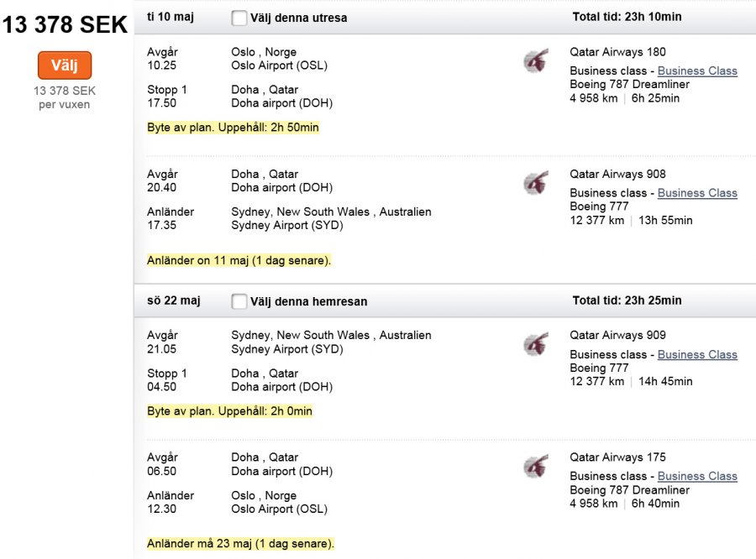Open Business Class link for flight 909
The height and width of the screenshot is (559, 756).
(697, 355)
